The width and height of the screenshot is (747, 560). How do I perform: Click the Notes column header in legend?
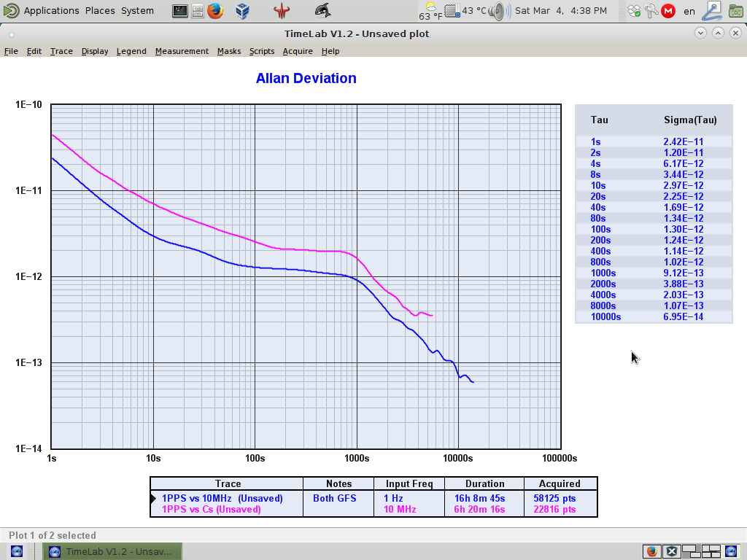click(338, 483)
